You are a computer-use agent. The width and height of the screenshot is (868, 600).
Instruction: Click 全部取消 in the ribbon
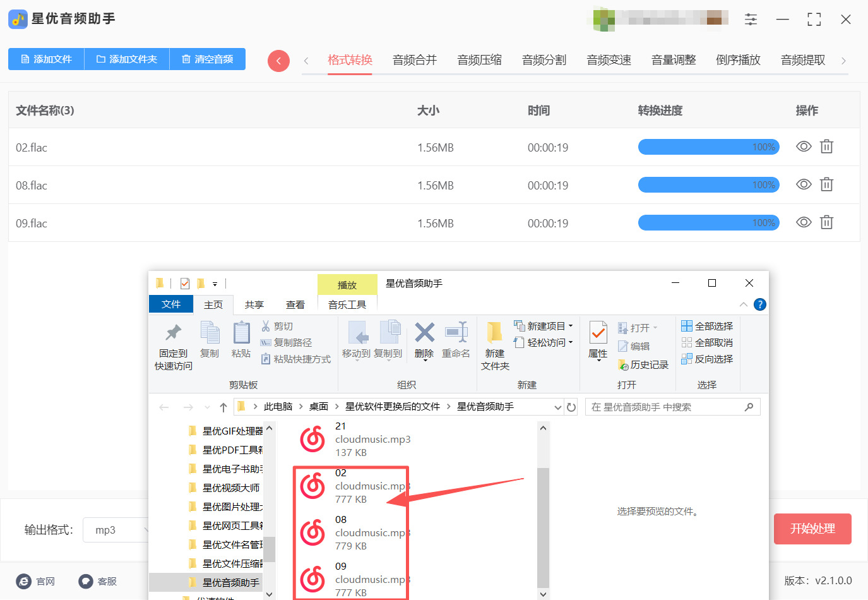[707, 342]
